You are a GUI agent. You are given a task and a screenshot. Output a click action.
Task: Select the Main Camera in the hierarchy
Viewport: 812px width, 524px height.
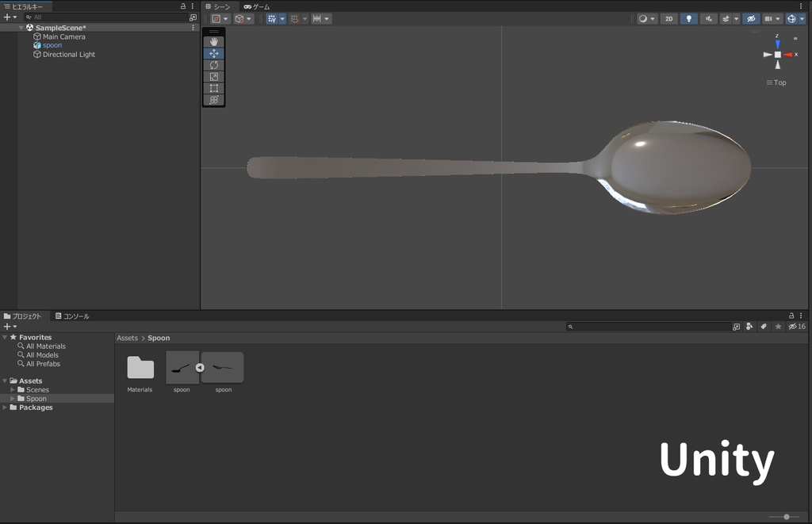64,36
